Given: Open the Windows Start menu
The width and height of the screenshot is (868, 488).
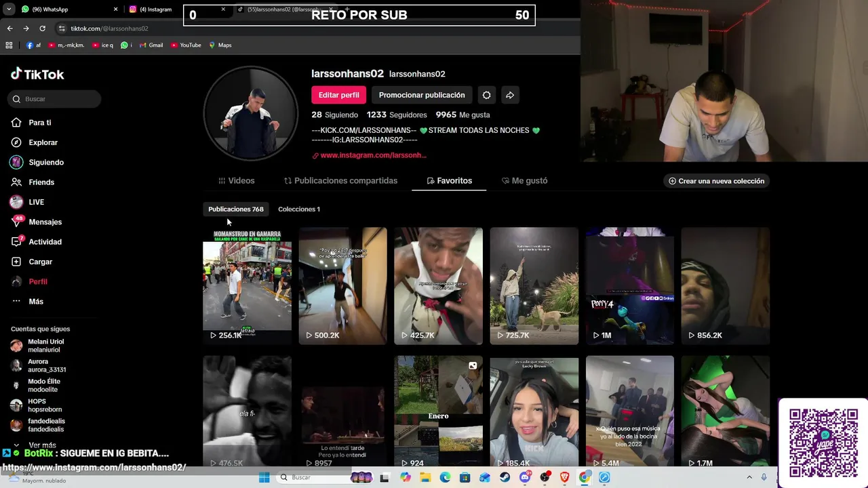Looking at the screenshot, I should [x=264, y=477].
